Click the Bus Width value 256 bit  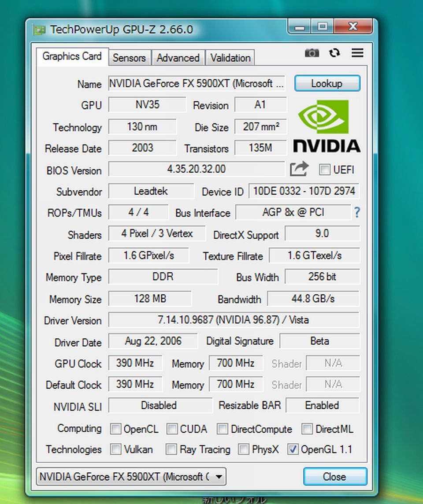click(x=322, y=277)
